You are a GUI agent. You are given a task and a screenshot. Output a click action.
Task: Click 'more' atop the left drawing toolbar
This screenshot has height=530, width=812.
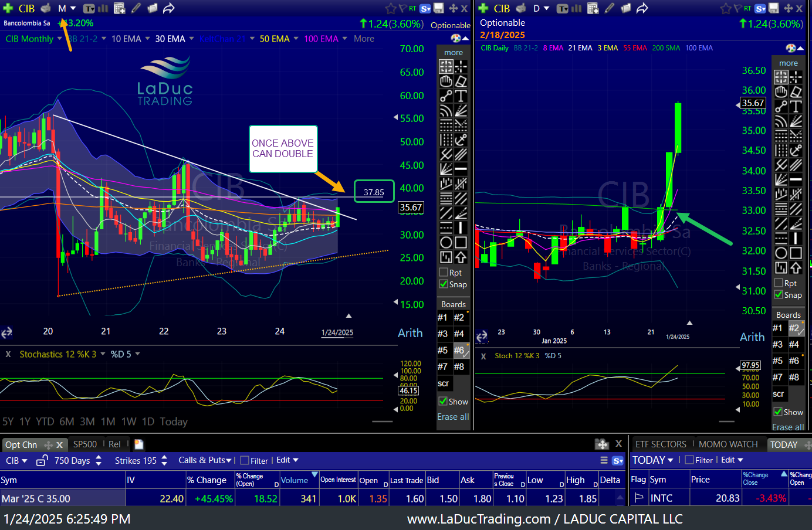[x=454, y=52]
